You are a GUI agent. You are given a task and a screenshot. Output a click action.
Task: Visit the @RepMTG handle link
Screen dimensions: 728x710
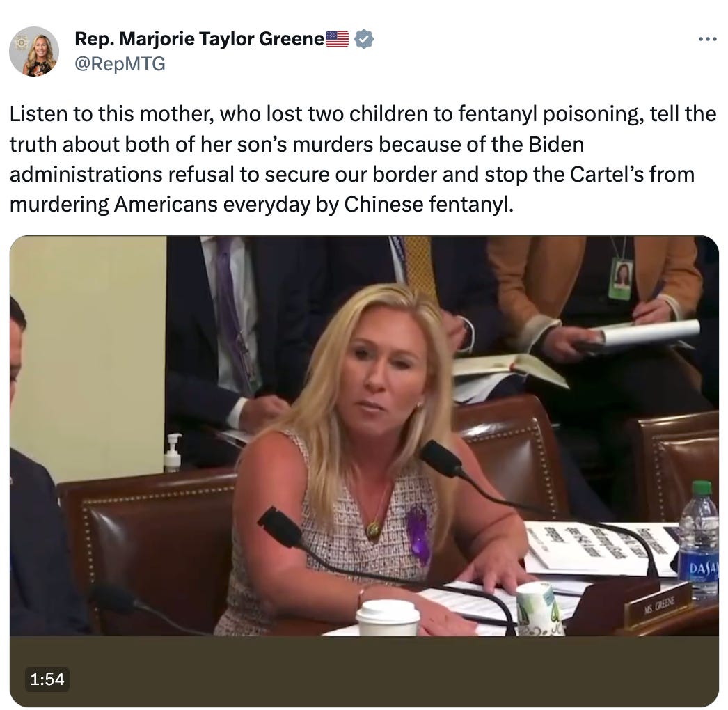click(120, 63)
